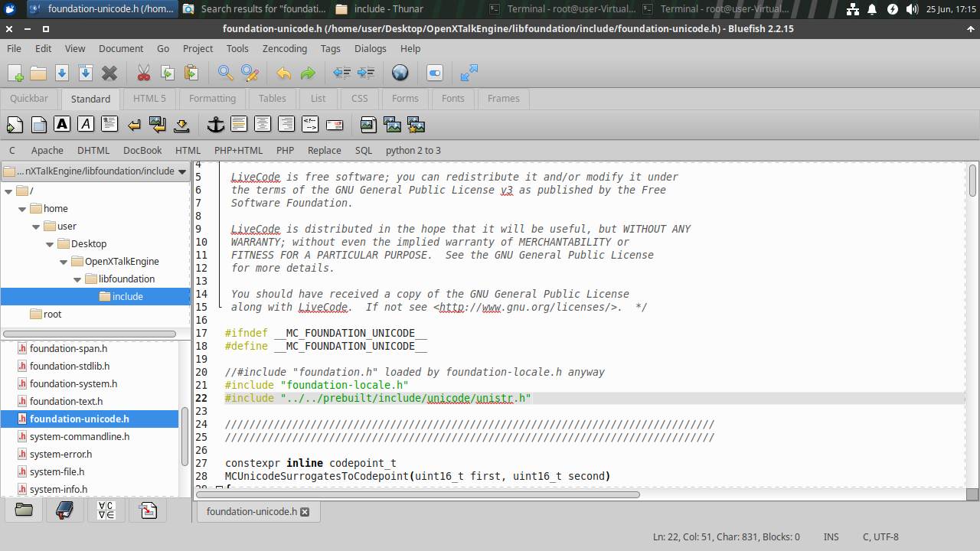The width and height of the screenshot is (980, 551).
Task: Click the Copy icon in toolbar
Action: coord(168,73)
